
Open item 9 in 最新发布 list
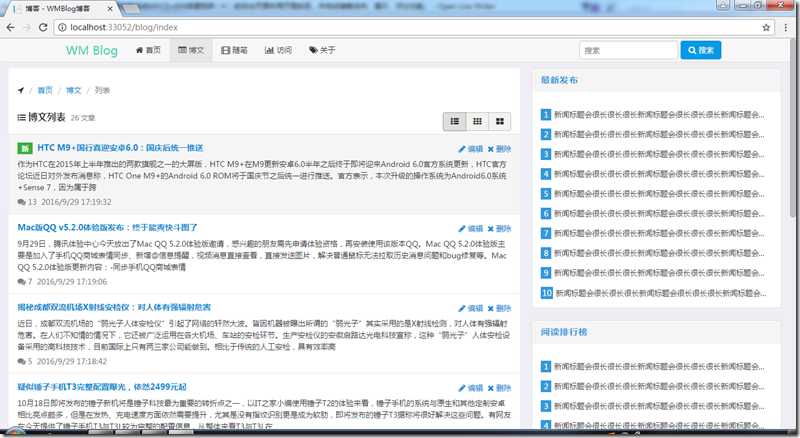pos(659,273)
